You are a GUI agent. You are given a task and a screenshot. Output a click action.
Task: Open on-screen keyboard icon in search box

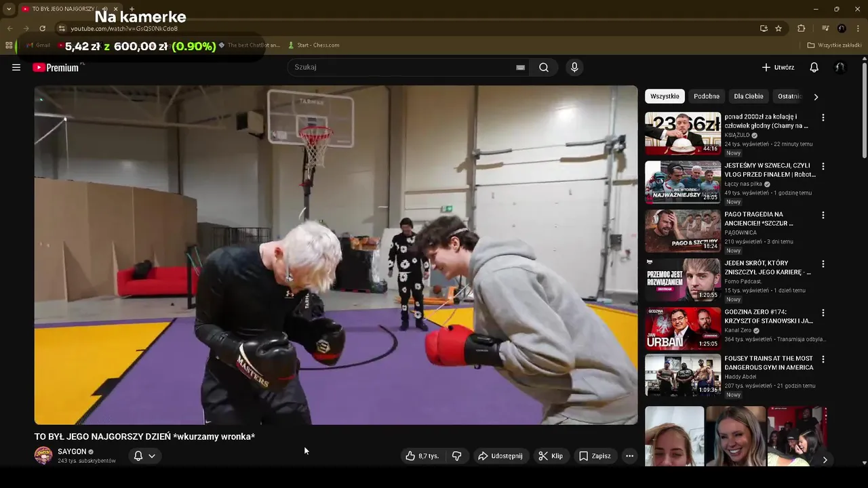520,67
